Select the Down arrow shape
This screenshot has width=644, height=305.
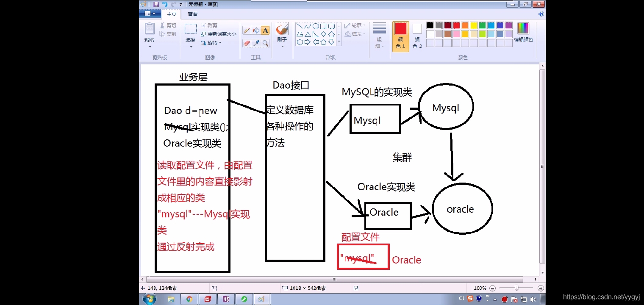[x=332, y=42]
